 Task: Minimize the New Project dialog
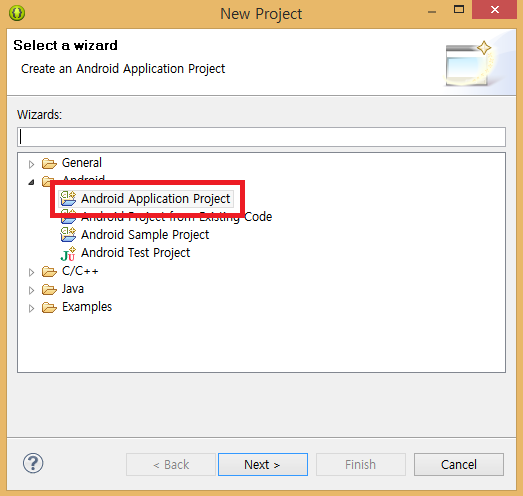coord(432,11)
